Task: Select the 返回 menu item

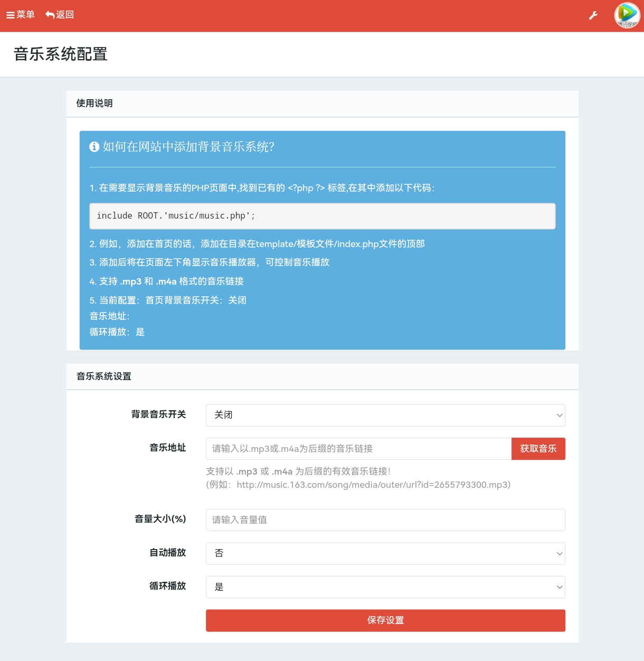Action: click(x=61, y=15)
